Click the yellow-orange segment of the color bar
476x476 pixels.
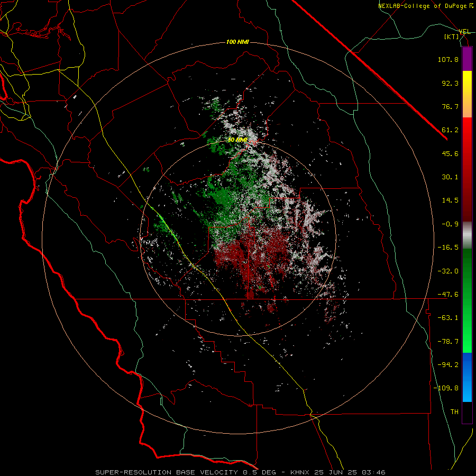(467, 94)
